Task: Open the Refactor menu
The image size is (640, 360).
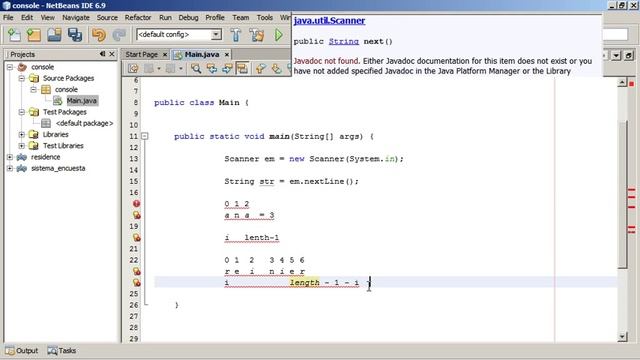Action: coord(138,18)
